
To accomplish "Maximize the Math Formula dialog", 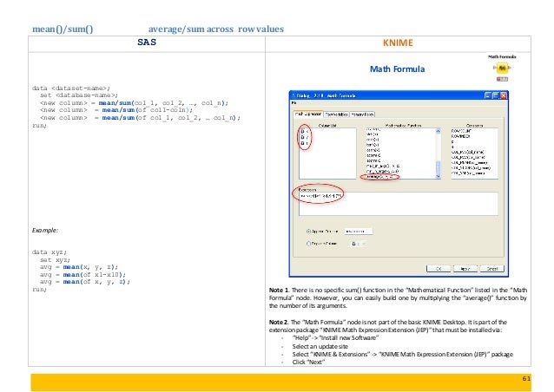I will tap(496, 95).
